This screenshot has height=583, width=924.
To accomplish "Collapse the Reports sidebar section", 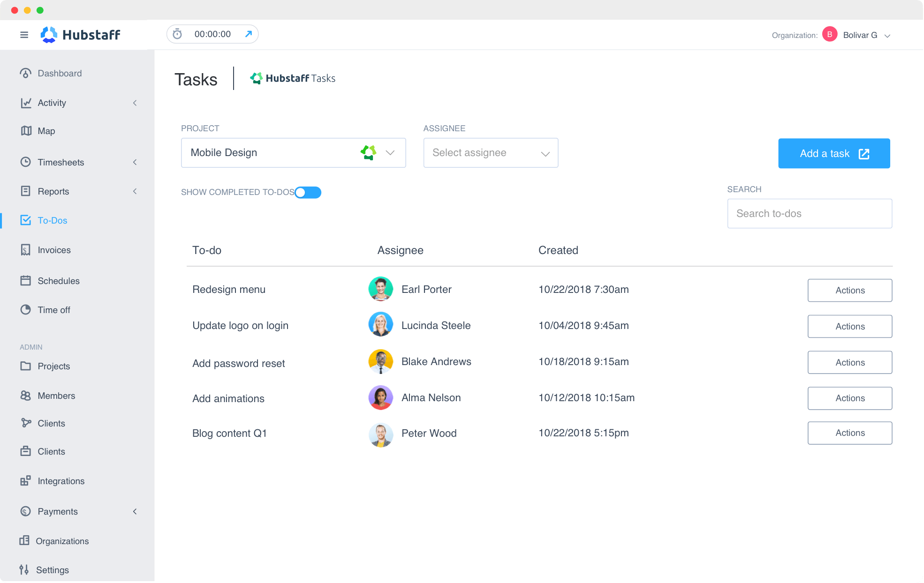I will [x=135, y=191].
